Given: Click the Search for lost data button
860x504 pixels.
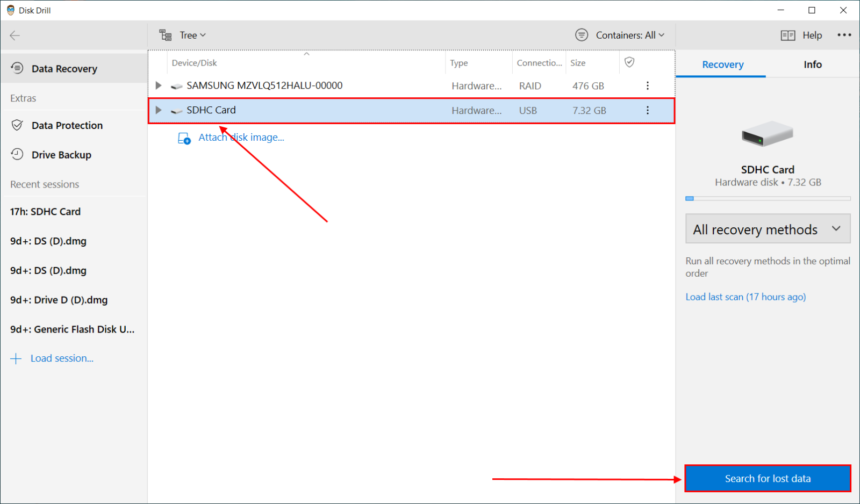Looking at the screenshot, I should 767,478.
